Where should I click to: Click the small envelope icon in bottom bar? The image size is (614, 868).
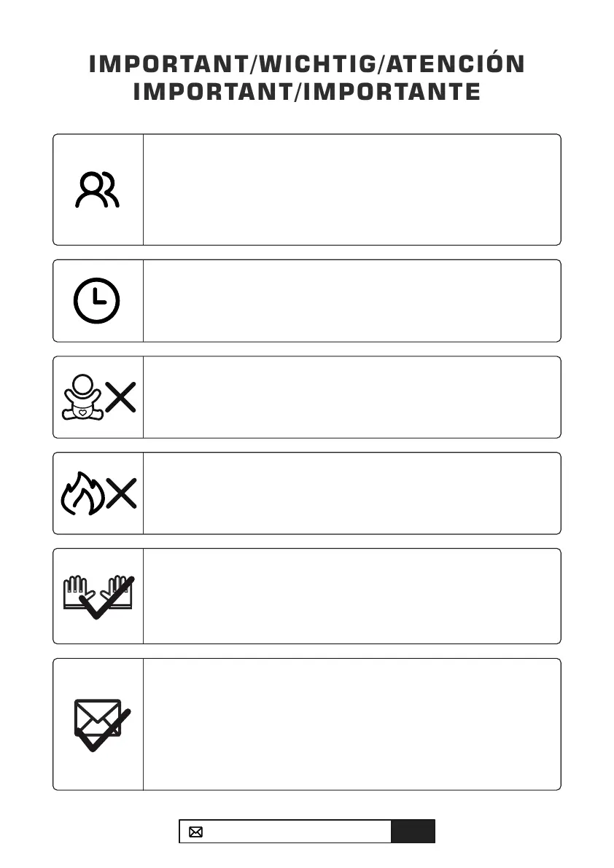[x=195, y=832]
